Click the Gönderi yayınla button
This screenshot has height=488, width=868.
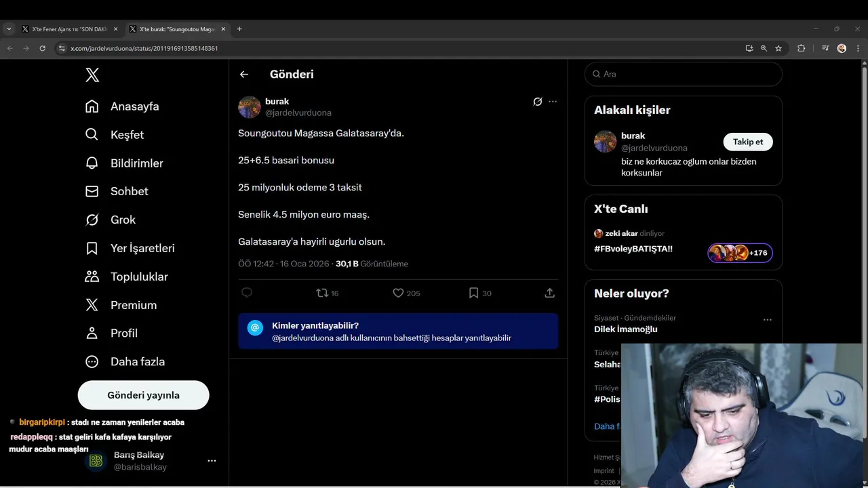click(143, 395)
